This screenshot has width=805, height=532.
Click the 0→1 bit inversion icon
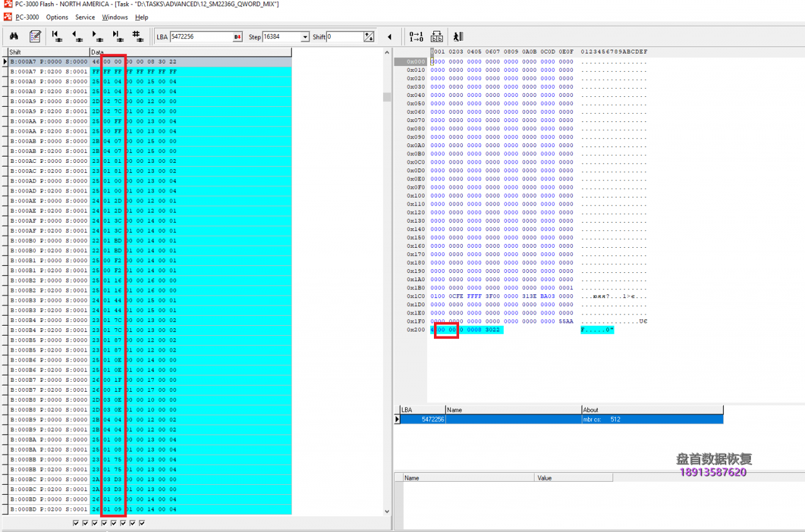[416, 36]
